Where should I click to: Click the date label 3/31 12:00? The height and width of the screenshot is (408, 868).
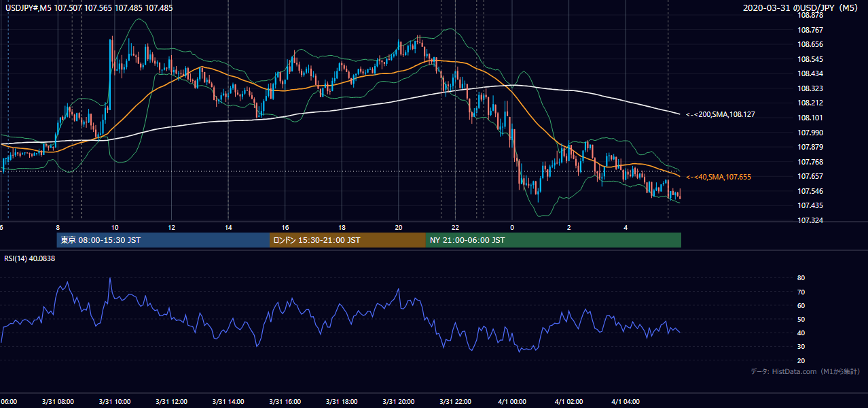pyautogui.click(x=171, y=402)
